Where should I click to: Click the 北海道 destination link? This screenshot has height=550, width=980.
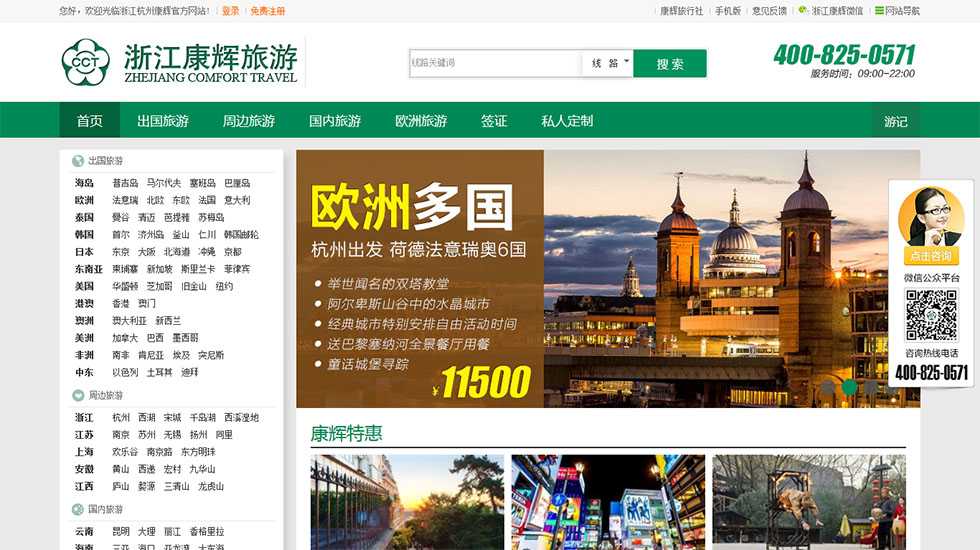pyautogui.click(x=177, y=252)
